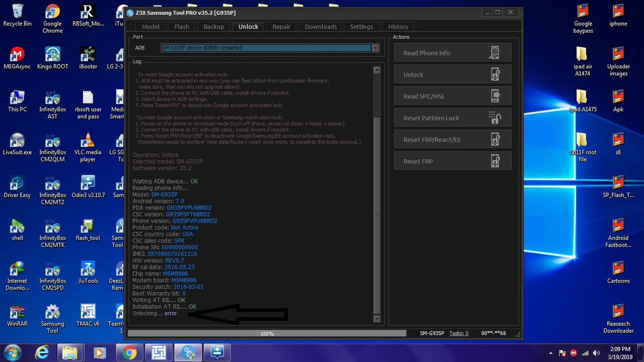Open MEGAsync desktop shortcut
Image resolution: width=644 pixels, height=362 pixels.
coord(17,58)
